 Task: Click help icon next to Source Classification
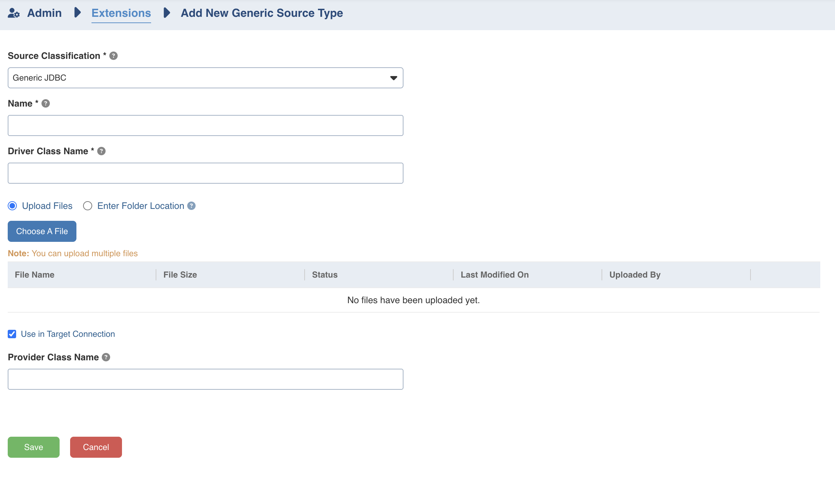tap(114, 56)
